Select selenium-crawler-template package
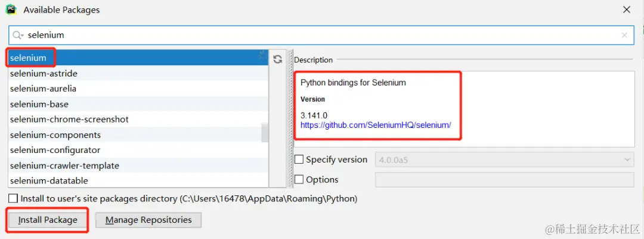The image size is (644, 239). tap(138, 166)
